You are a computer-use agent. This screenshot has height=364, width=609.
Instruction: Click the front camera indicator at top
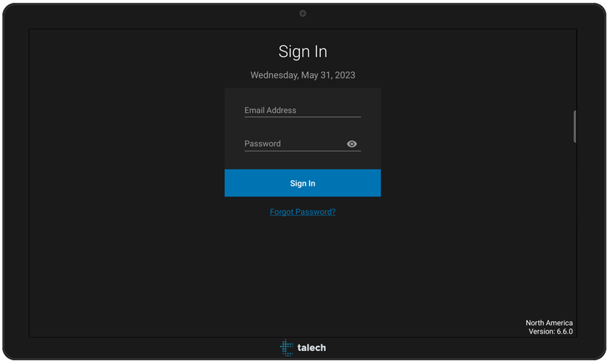click(302, 12)
